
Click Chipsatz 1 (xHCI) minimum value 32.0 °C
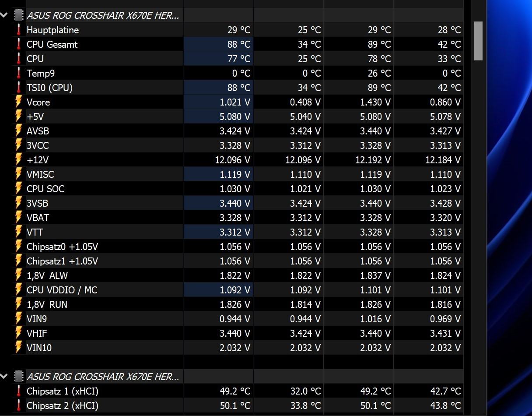[x=305, y=391]
